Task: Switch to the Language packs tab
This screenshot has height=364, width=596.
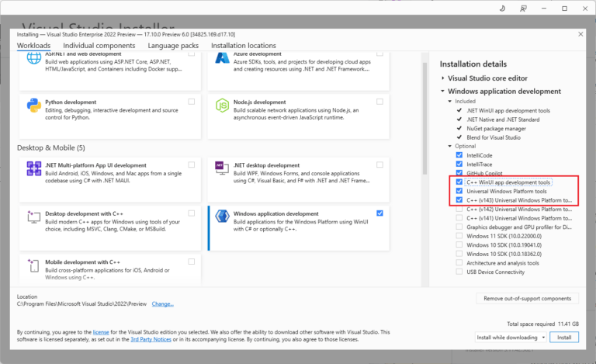Action: [173, 46]
